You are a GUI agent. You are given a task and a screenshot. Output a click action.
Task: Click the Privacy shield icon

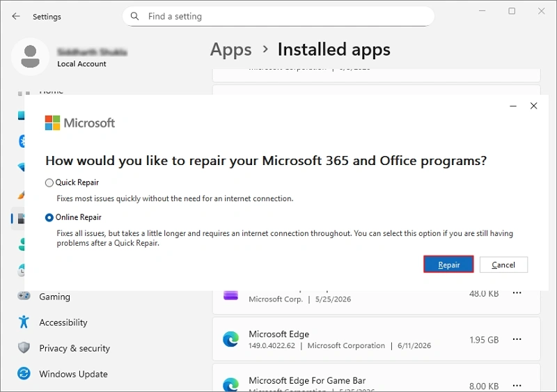click(x=24, y=348)
